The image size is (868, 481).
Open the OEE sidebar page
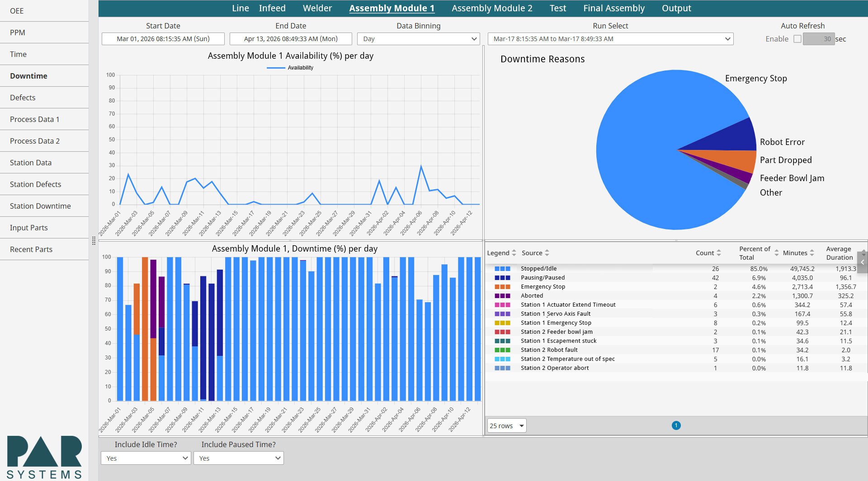point(44,11)
